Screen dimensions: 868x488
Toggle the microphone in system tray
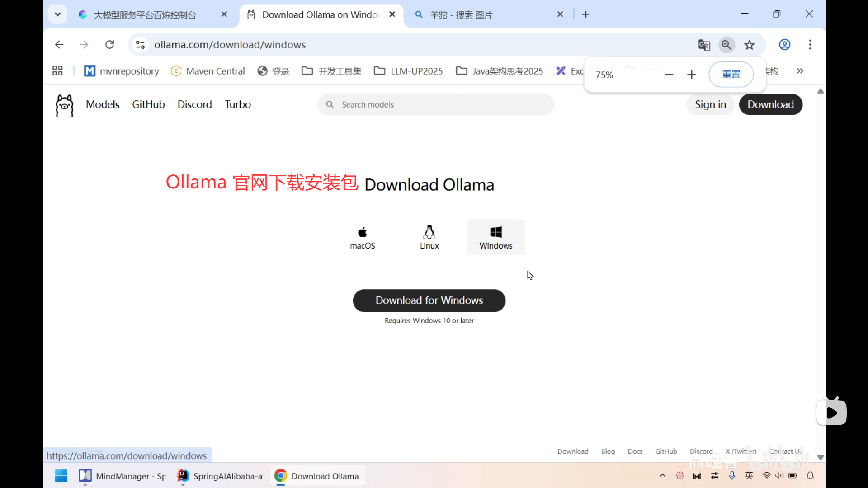pyautogui.click(x=732, y=475)
